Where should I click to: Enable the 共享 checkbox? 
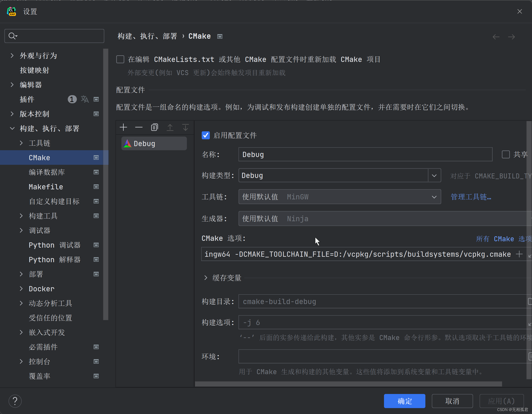(506, 154)
